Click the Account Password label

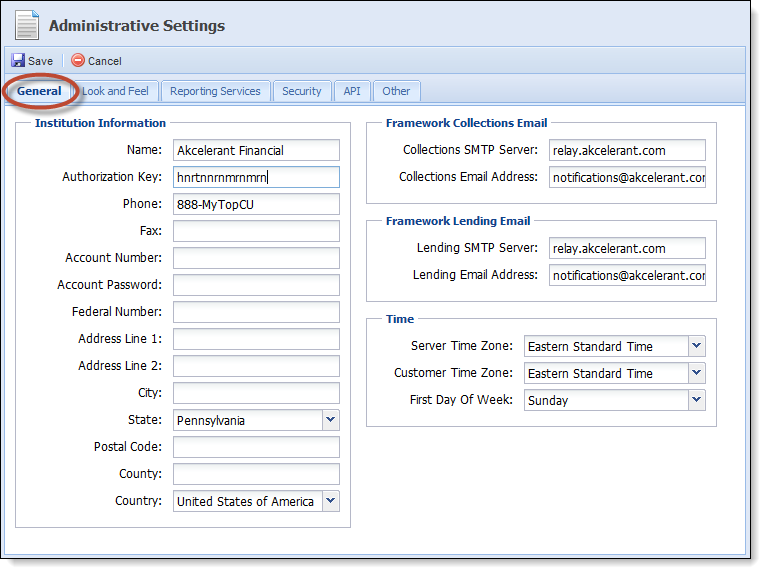point(109,285)
